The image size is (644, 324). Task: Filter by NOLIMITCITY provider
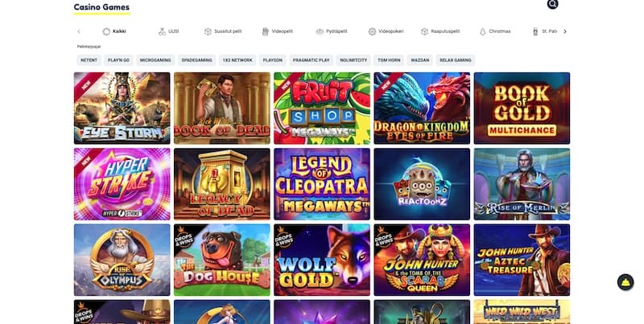(x=353, y=59)
